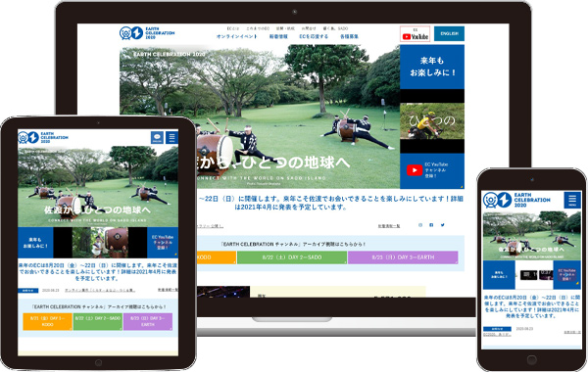Viewport: 588px width, 372px height.
Task: Tap orange 8/21 DAY 1—KODO button on tablet
Action: tap(47, 321)
